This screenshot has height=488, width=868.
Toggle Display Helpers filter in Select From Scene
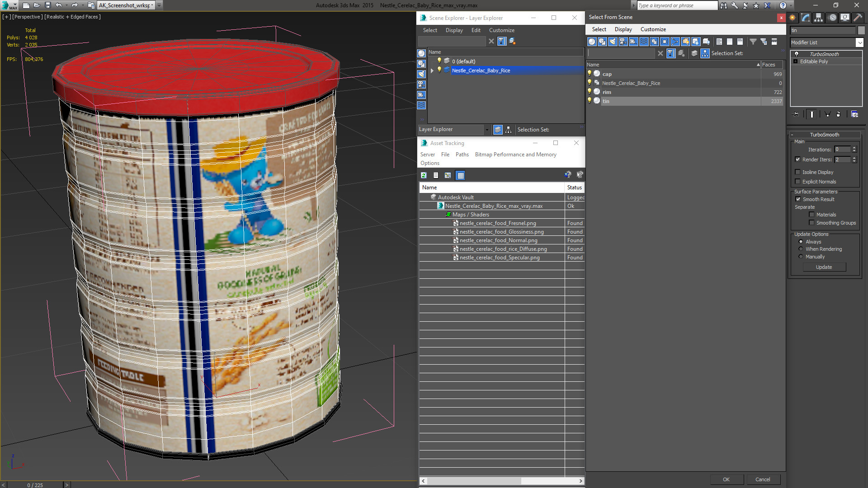point(633,42)
